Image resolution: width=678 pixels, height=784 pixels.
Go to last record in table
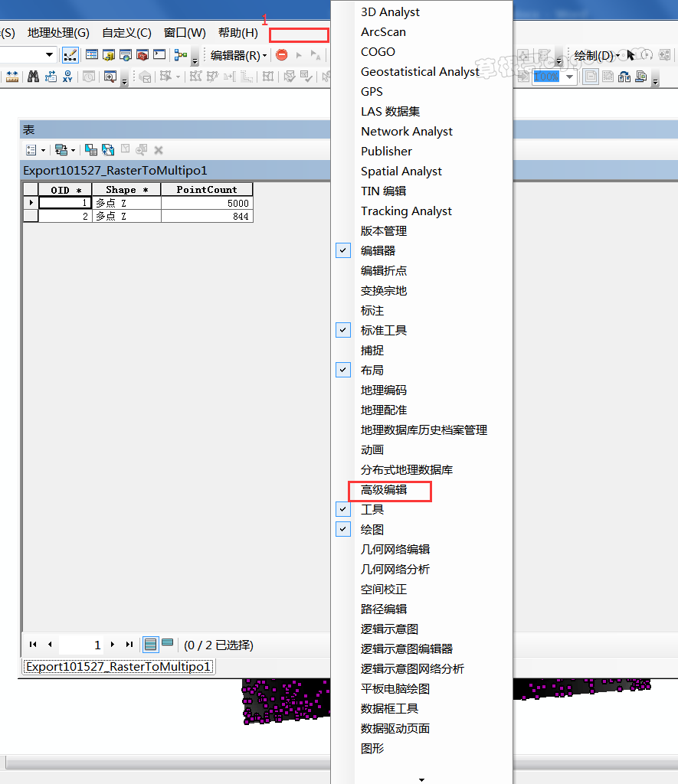[x=129, y=645]
